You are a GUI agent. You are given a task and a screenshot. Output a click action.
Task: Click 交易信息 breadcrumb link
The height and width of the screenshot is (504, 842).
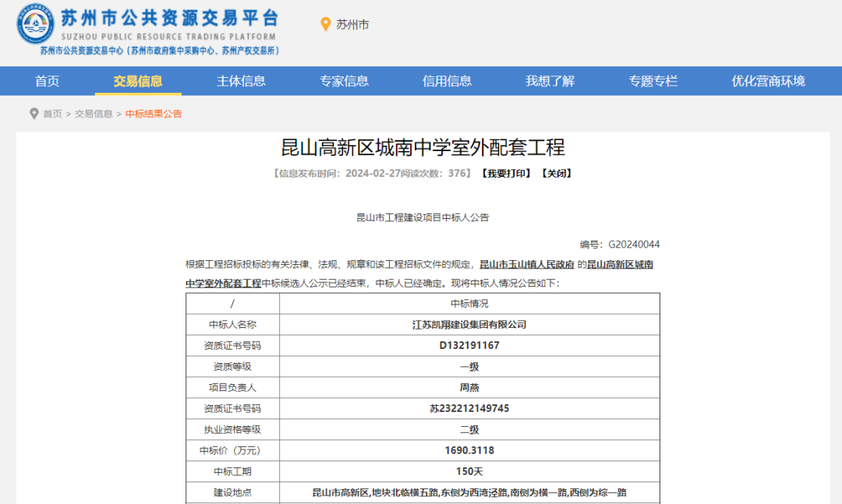94,114
